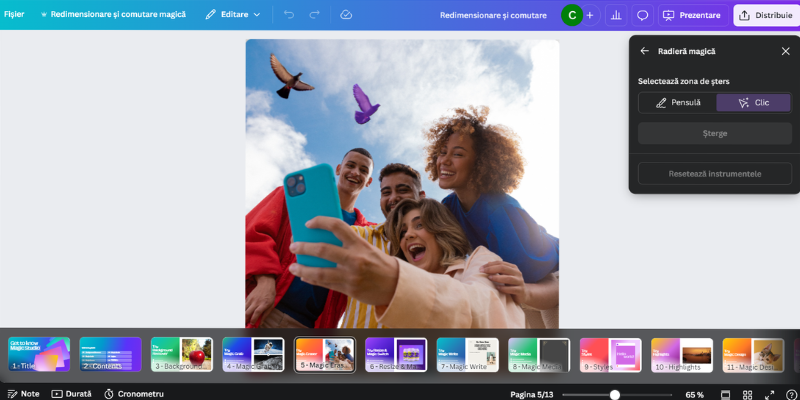Open the help question mark icon
Screen dimensions: 800x400
click(791, 394)
